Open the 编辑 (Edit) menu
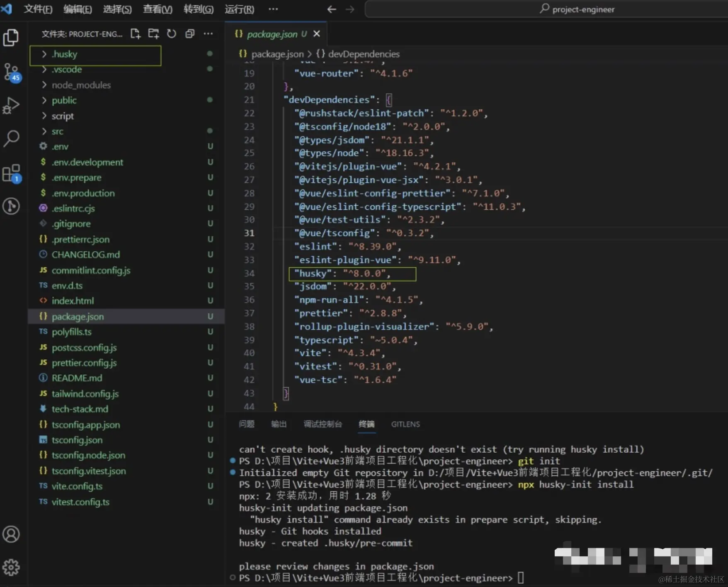Screen dimensions: 728x587 pos(78,9)
